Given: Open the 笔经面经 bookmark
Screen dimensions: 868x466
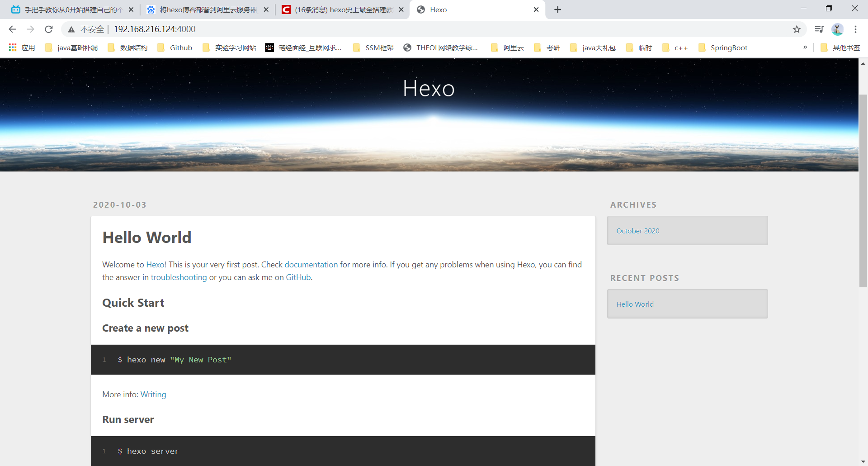Looking at the screenshot, I should click(x=303, y=48).
